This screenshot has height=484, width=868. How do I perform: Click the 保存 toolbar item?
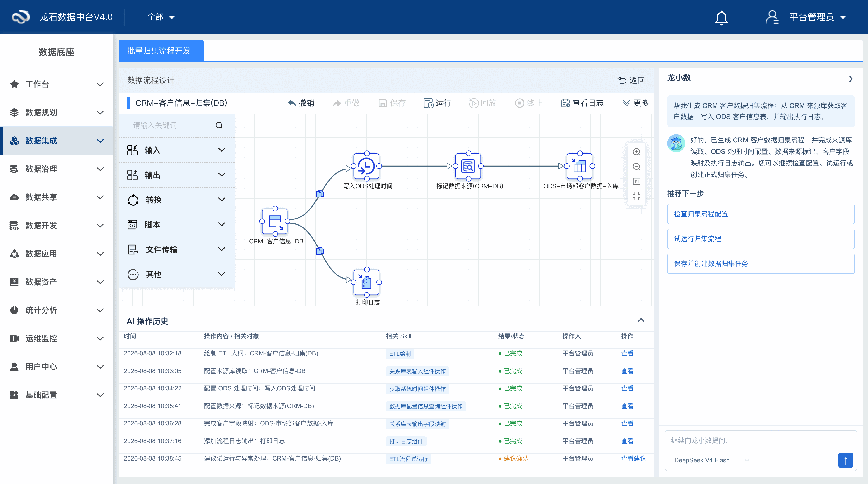(392, 103)
